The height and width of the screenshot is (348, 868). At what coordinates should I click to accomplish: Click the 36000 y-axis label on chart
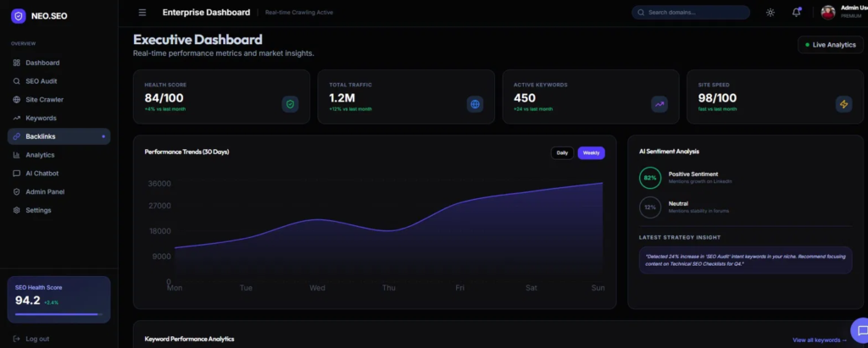point(159,184)
